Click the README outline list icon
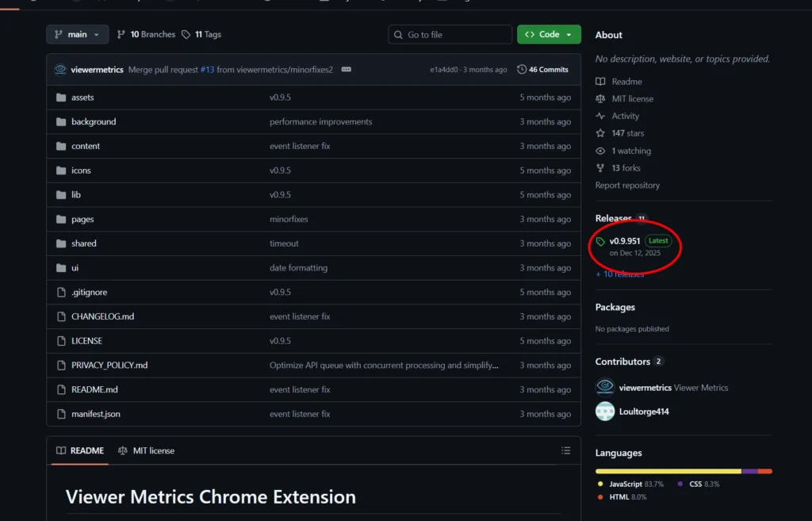The image size is (812, 521). tap(565, 450)
